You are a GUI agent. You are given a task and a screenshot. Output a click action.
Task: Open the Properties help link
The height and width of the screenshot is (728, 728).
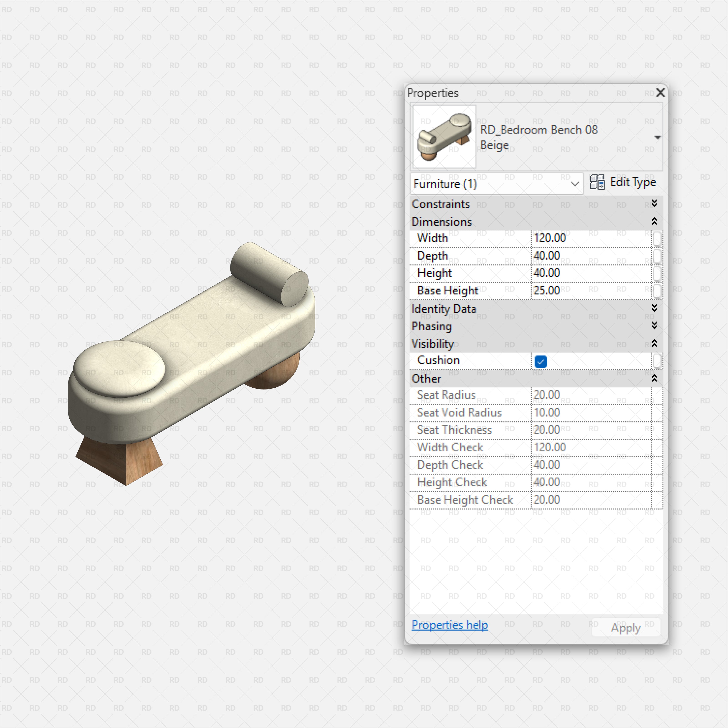coord(450,624)
